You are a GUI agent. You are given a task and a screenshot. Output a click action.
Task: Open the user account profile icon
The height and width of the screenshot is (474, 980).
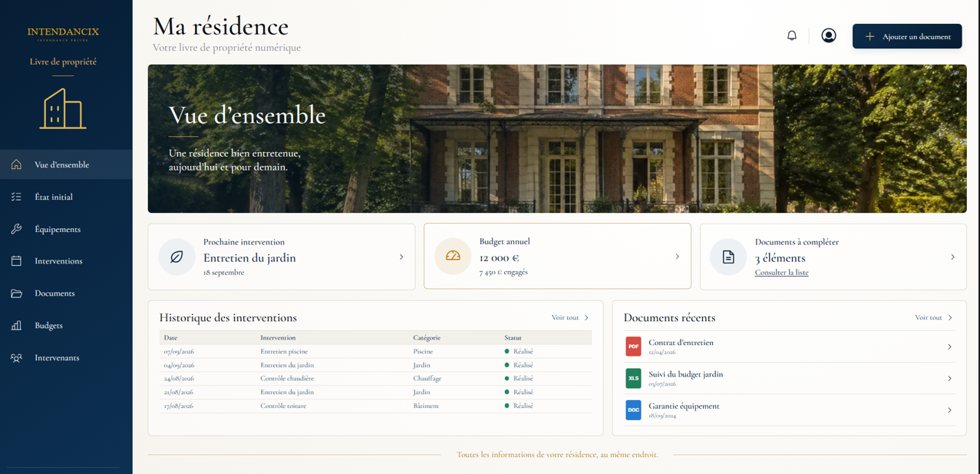[x=829, y=35]
